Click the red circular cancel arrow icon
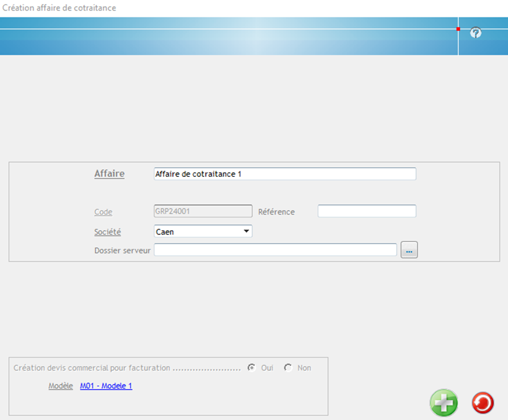The width and height of the screenshot is (508, 420). pyautogui.click(x=482, y=402)
